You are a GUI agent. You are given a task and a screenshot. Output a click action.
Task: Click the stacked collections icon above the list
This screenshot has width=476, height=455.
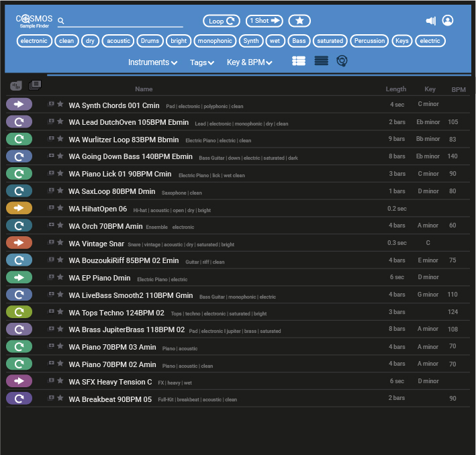click(35, 85)
